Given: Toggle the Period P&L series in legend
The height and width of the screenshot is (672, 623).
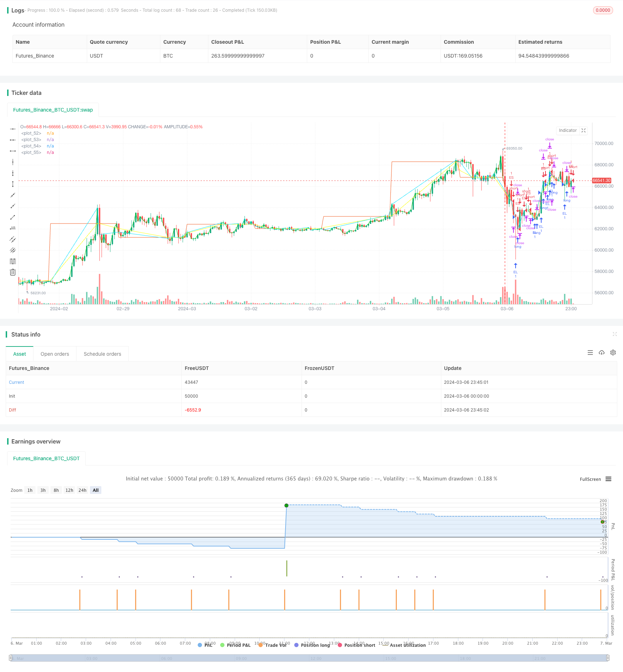Looking at the screenshot, I should pyautogui.click(x=235, y=645).
